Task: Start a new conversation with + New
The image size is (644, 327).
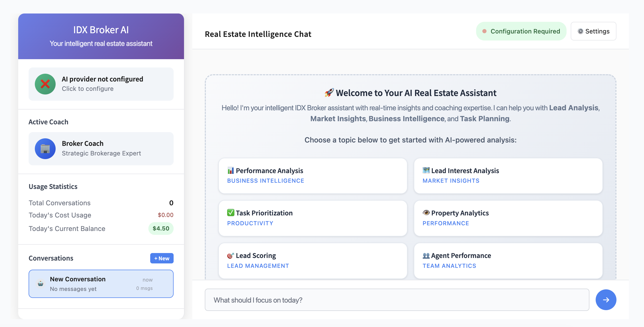Action: coord(162,258)
